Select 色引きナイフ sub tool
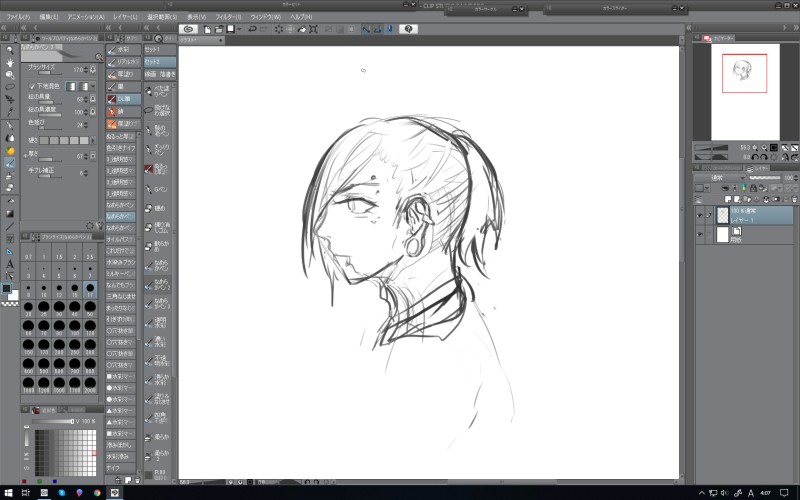 click(x=121, y=148)
